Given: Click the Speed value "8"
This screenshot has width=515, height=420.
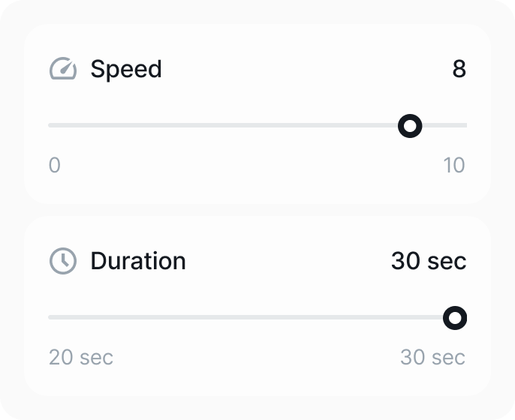Looking at the screenshot, I should click(459, 69).
